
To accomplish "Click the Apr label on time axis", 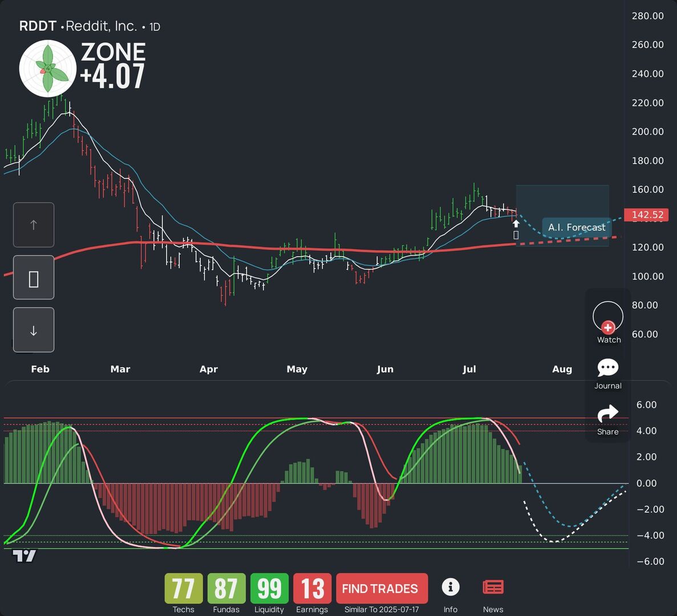I will [x=209, y=369].
